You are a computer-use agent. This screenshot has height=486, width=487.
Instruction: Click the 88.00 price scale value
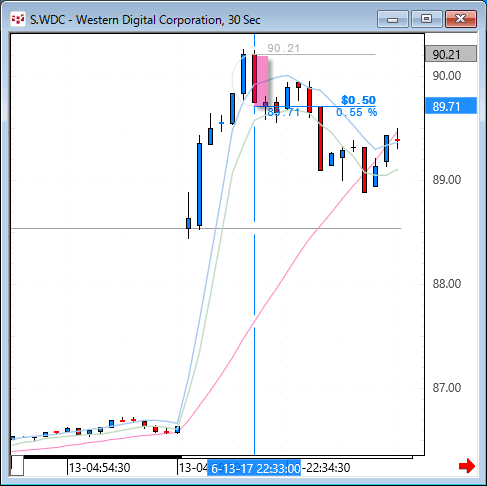click(x=447, y=284)
